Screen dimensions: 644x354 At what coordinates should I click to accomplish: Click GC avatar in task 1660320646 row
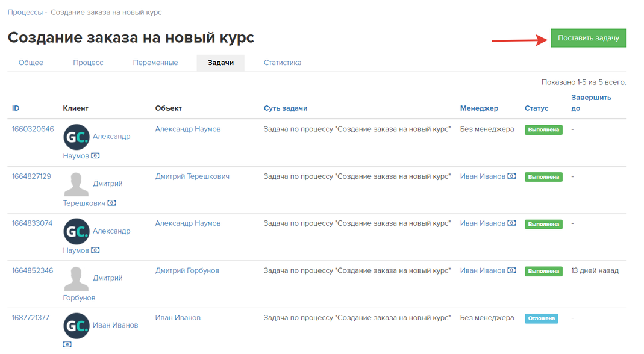click(77, 137)
